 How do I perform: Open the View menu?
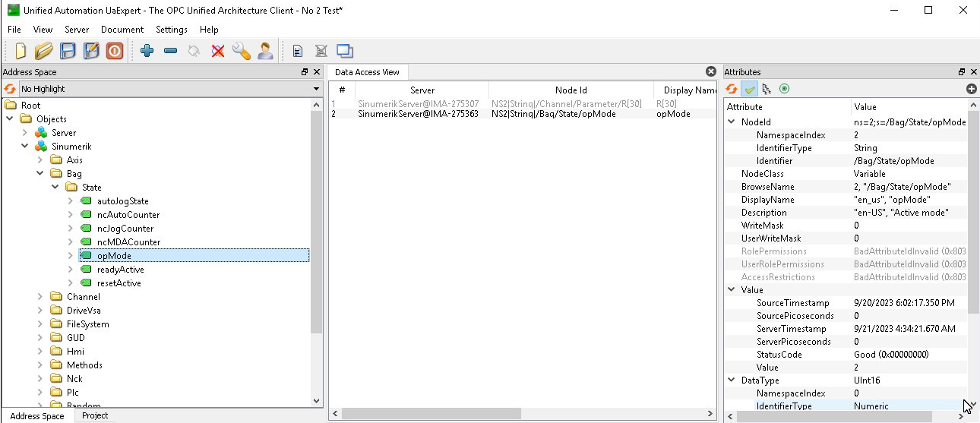(x=43, y=30)
